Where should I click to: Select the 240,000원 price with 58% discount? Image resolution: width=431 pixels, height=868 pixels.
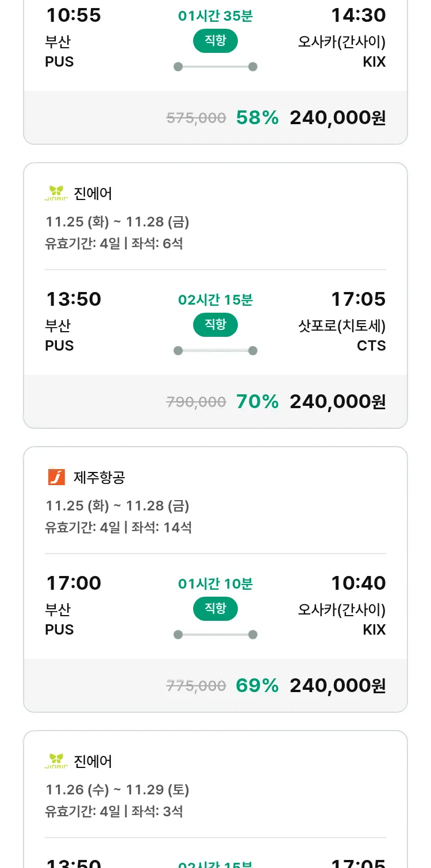337,118
